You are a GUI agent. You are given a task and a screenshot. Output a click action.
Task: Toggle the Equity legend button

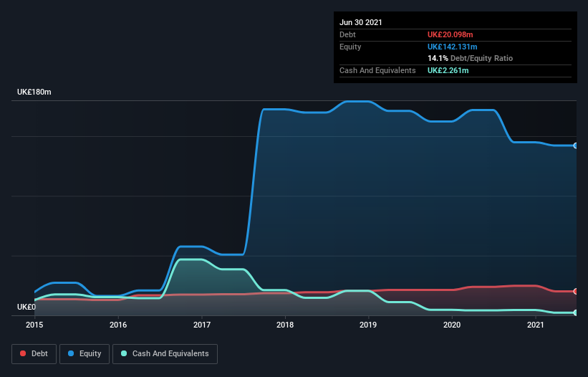tap(85, 354)
